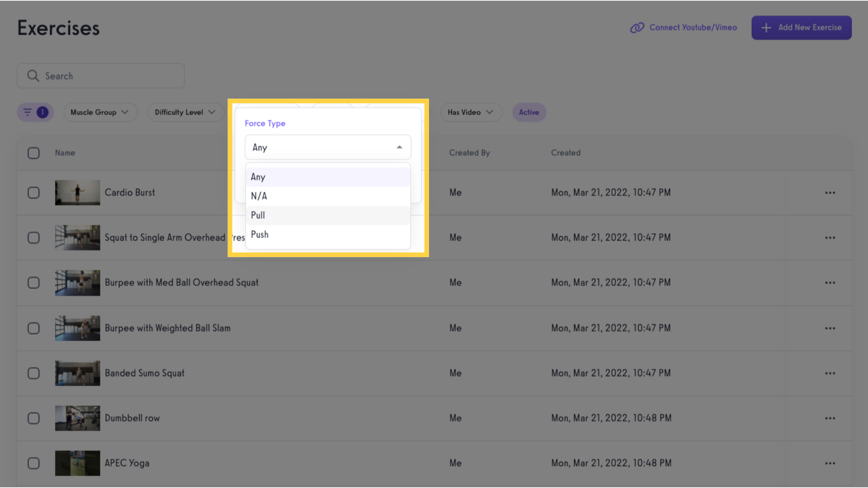Tick the Banded Sumo Squat checkbox
Image resolution: width=868 pixels, height=488 pixels.
tap(33, 373)
